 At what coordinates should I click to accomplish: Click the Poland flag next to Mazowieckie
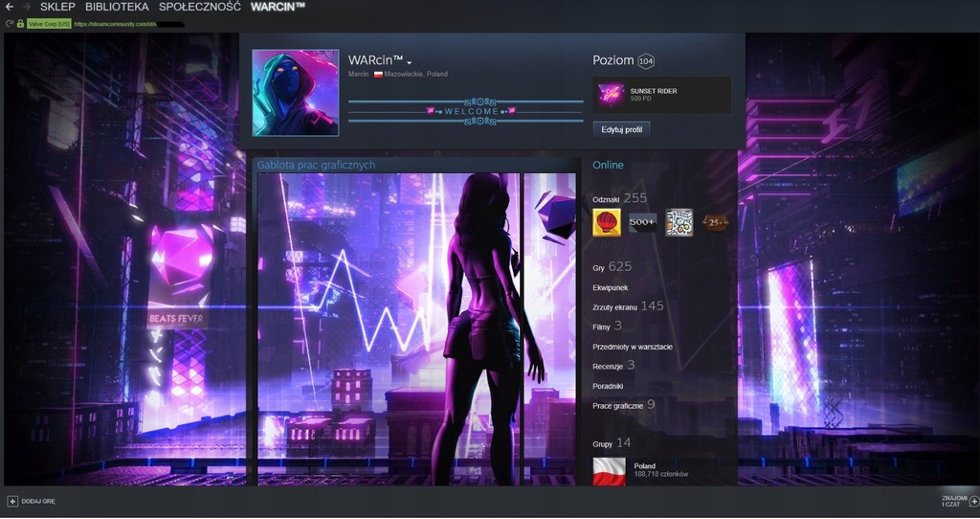(378, 74)
